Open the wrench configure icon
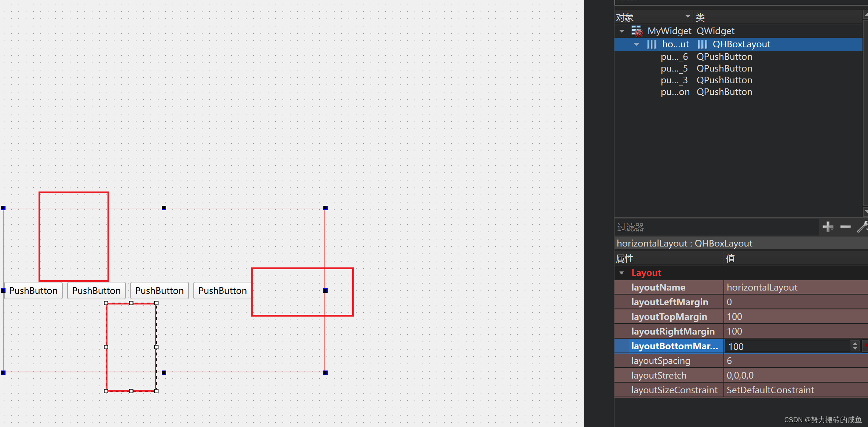This screenshot has width=868, height=427. coord(862,227)
